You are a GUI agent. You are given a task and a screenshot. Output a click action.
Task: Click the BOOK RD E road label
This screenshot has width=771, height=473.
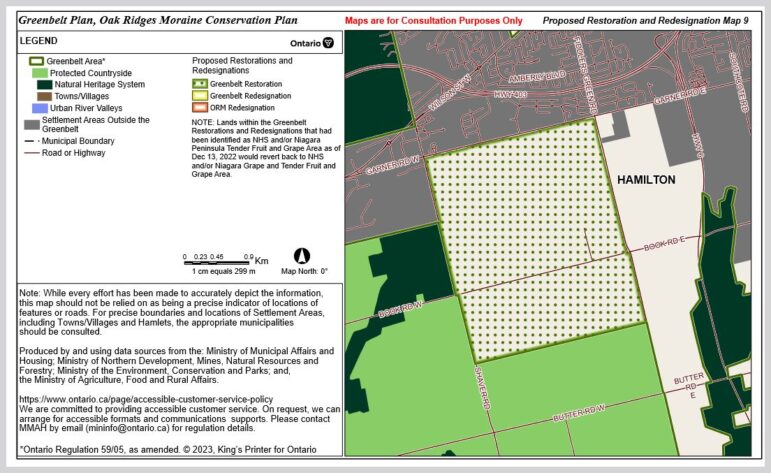664,243
